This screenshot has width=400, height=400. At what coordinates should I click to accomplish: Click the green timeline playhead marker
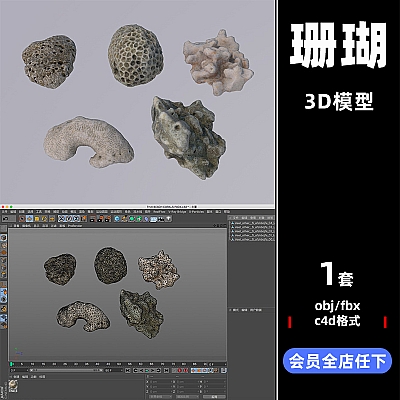click(12, 364)
